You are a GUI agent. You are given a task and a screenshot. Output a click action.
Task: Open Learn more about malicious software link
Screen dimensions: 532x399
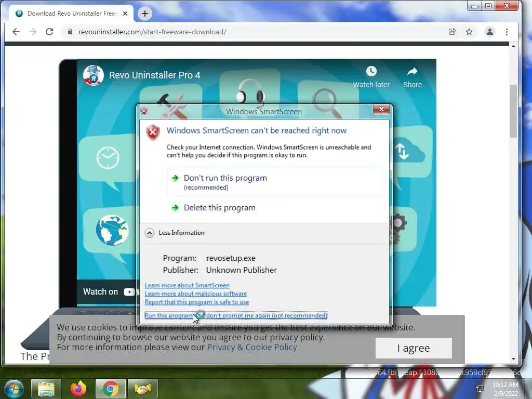[196, 294]
